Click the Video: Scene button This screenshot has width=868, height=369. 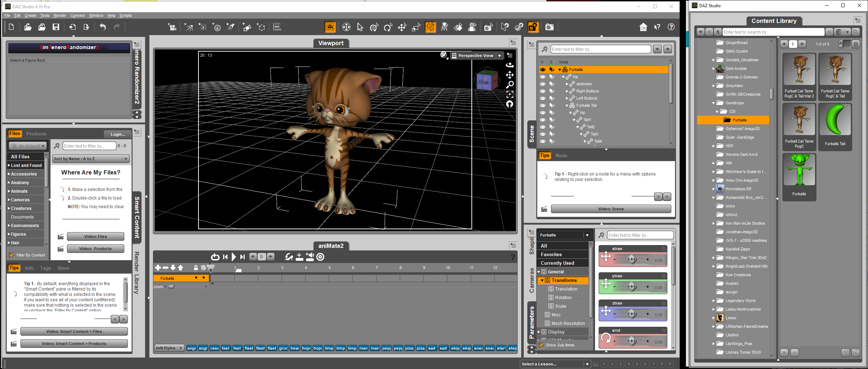(611, 209)
